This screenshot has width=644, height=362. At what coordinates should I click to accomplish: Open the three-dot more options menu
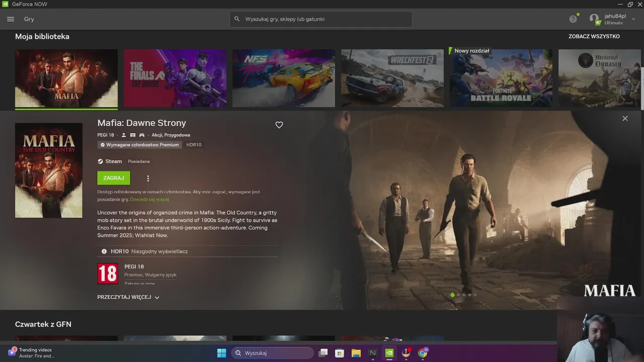[x=148, y=178]
